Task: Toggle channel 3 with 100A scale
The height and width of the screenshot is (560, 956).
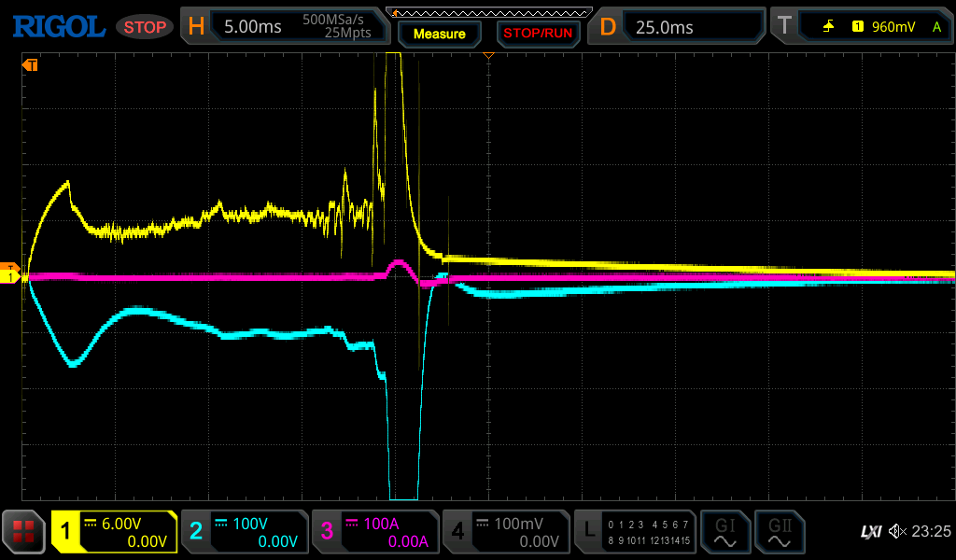Action: [375, 531]
